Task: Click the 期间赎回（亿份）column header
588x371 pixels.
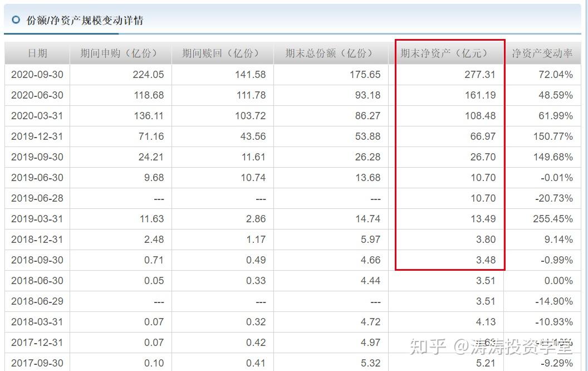Action: coord(220,53)
